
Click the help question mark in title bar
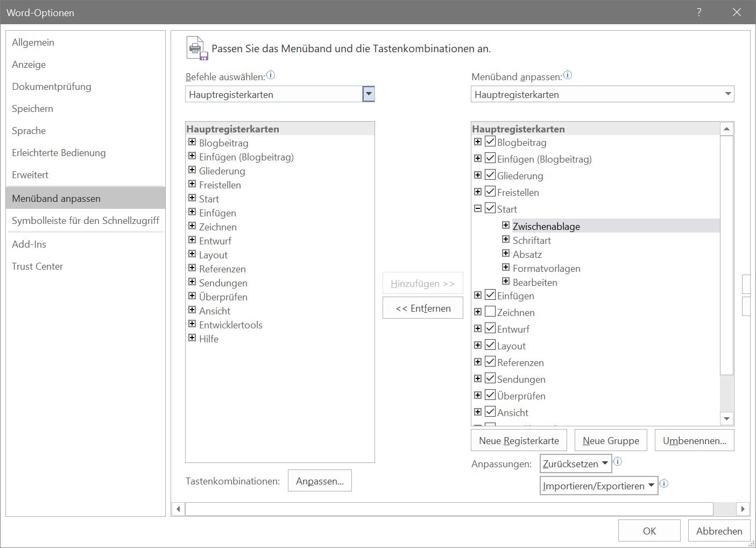[699, 12]
